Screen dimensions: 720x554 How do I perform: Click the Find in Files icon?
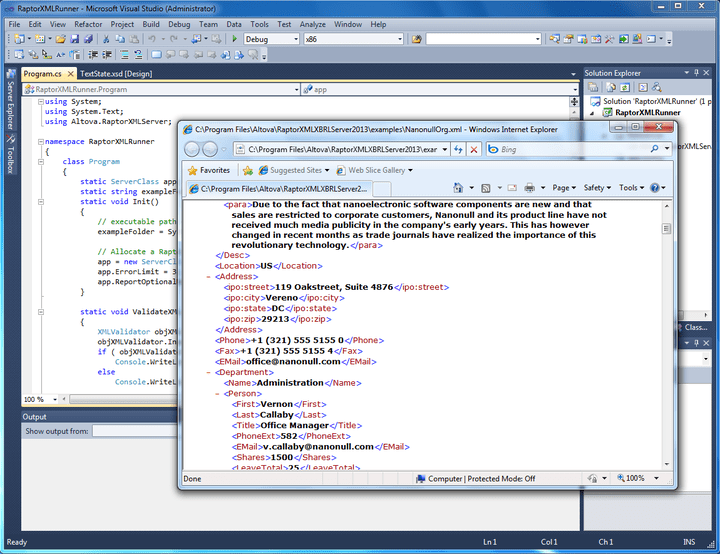point(416,40)
